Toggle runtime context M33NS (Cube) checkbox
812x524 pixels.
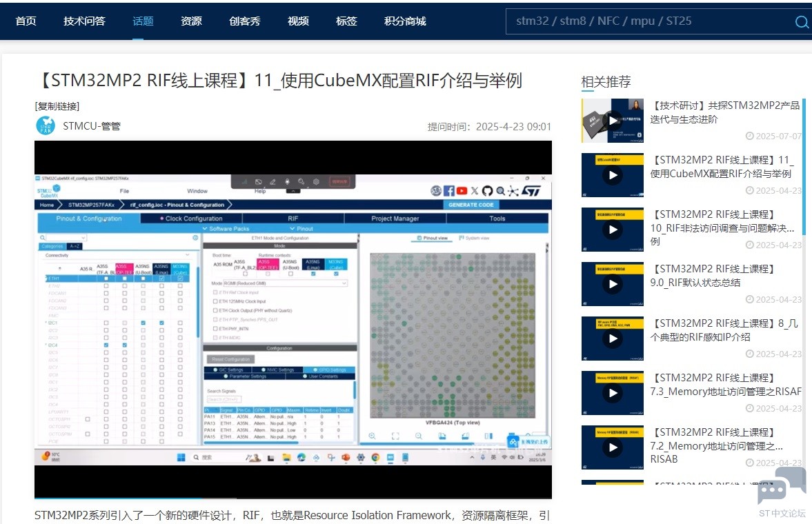336,274
